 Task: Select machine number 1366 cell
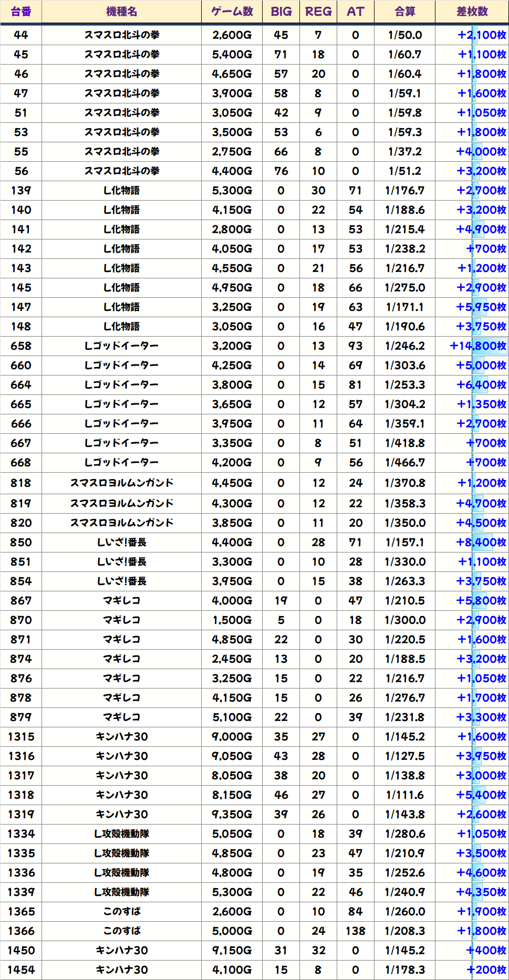point(21,931)
